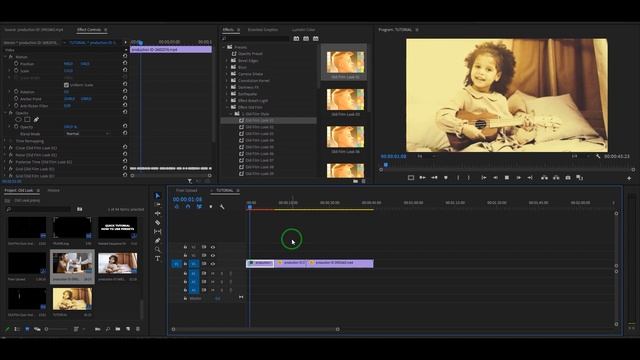Filter effects by YUV Effects icon
Image resolution: width=640 pixels, height=360 pixels.
pos(316,38)
